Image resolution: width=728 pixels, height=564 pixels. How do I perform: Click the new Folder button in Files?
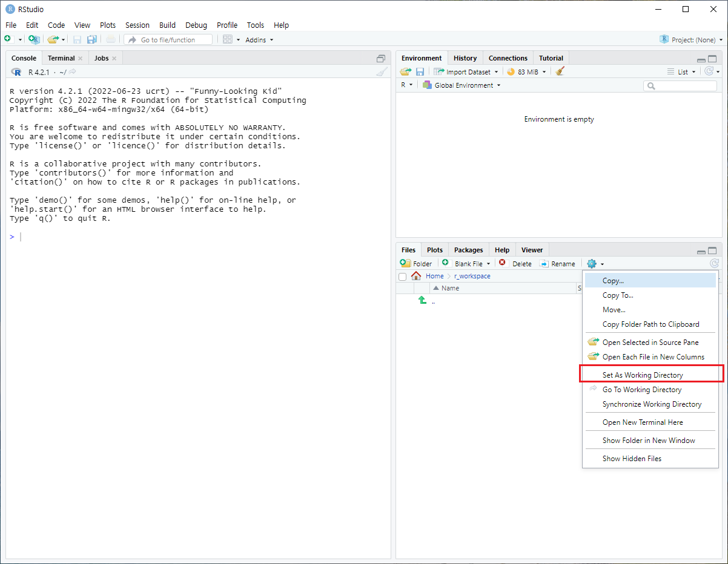416,264
